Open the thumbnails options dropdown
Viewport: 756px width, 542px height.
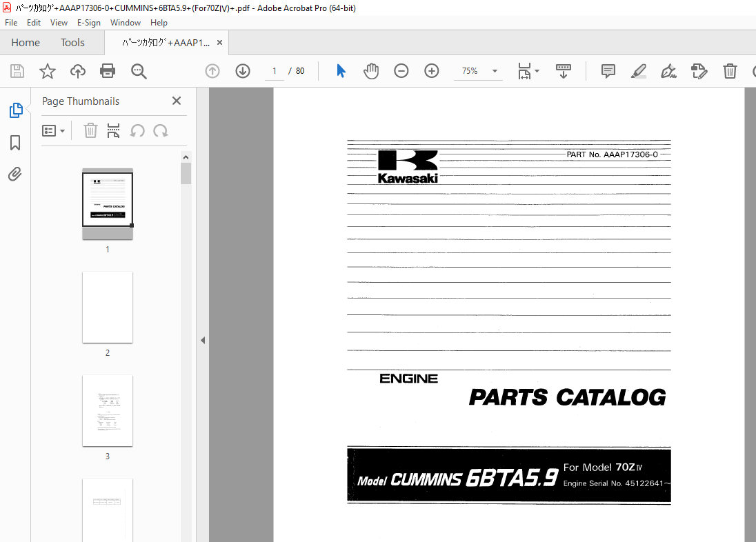point(54,131)
